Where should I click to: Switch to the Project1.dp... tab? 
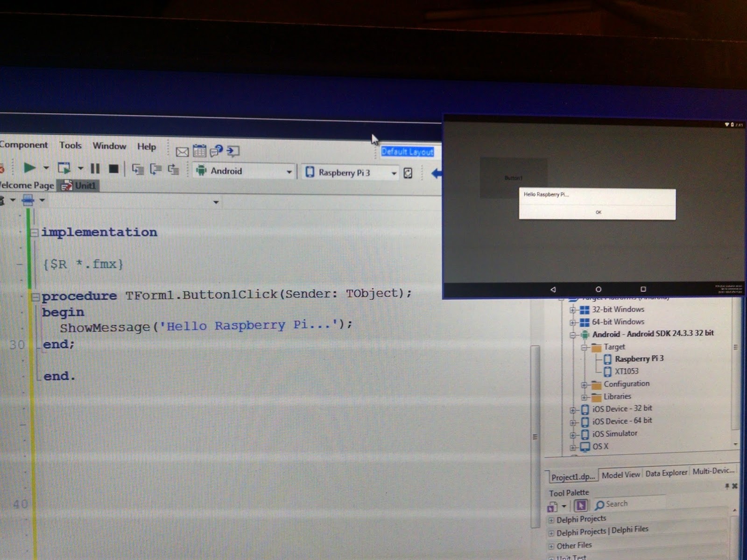[573, 476]
